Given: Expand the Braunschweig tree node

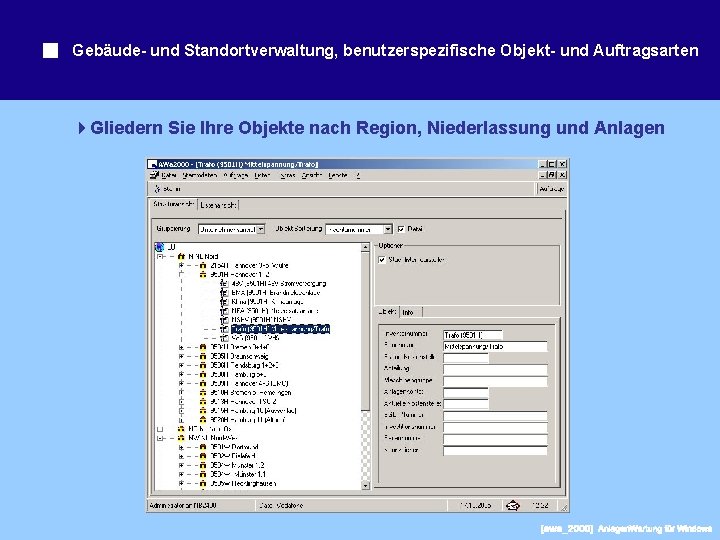Looking at the screenshot, I should point(181,356).
